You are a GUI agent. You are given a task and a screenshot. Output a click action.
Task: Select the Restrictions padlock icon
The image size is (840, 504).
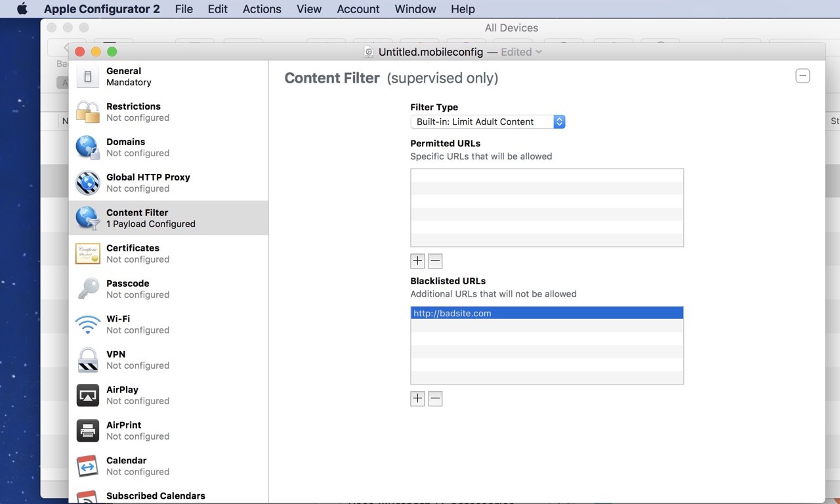(87, 112)
